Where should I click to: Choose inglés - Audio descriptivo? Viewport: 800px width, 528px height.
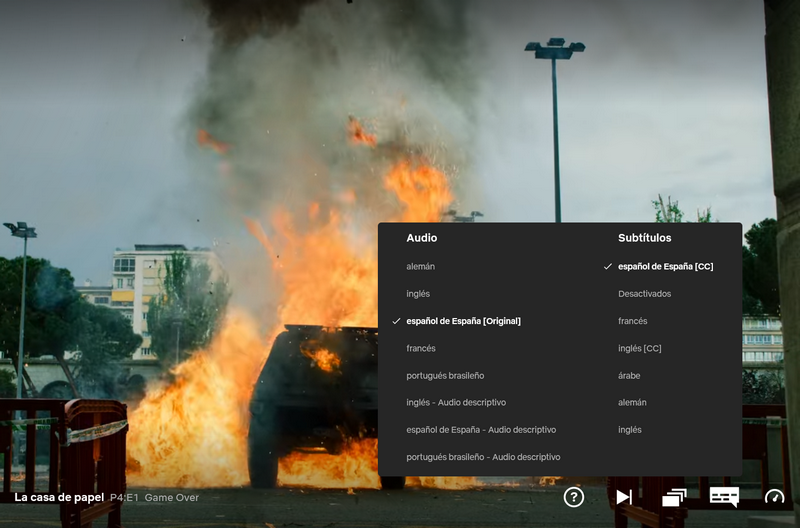tap(456, 403)
